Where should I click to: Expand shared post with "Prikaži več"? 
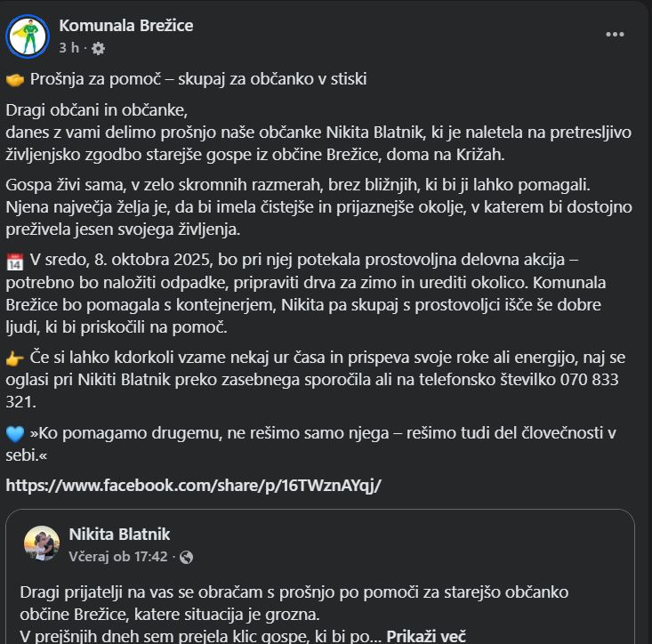426,636
